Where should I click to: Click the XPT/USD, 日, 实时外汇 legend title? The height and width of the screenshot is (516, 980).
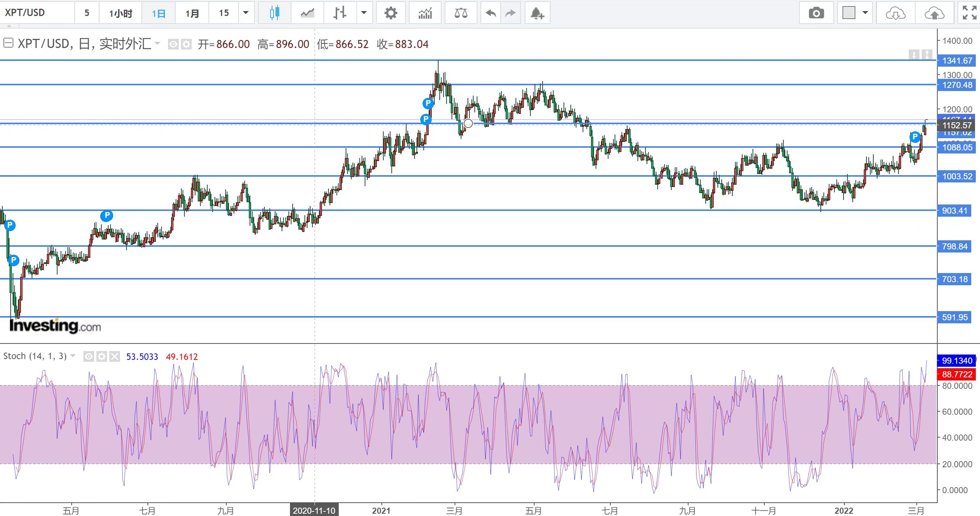coord(84,44)
